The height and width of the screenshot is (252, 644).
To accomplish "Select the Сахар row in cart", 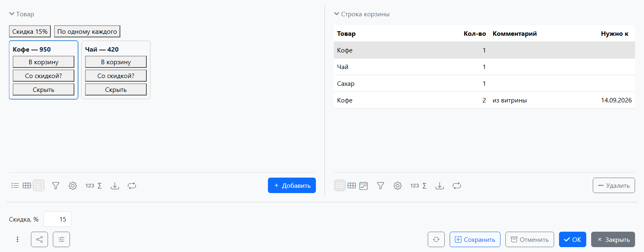I will [484, 83].
